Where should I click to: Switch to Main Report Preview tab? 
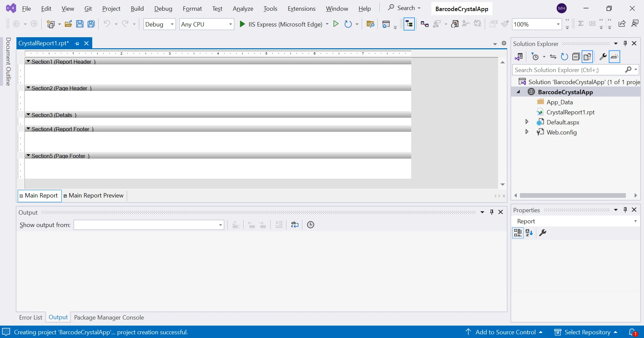[96, 195]
